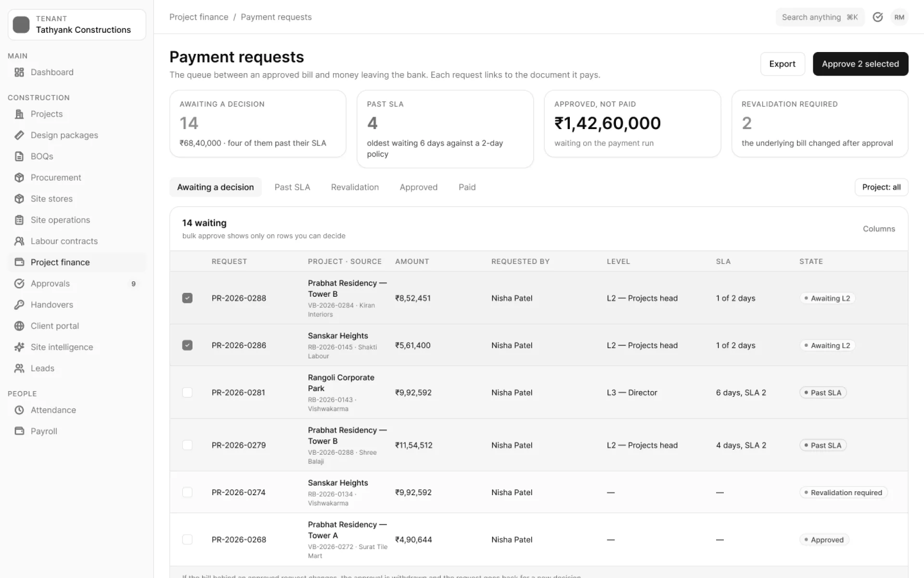The image size is (924, 578).
Task: Open Approvals in the sidebar menu
Action: [x=77, y=284]
